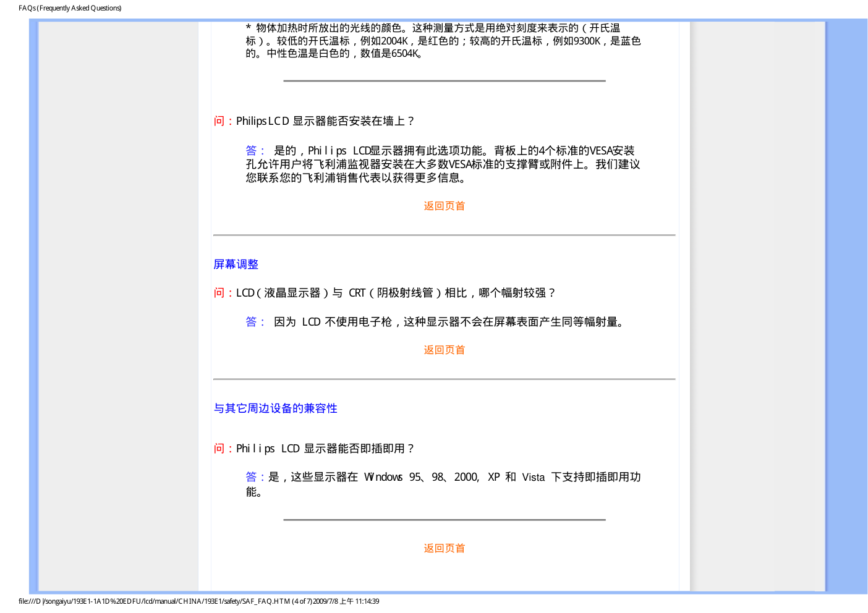Select footer file path ending SAF_FAQ.HTM

pos(199,601)
